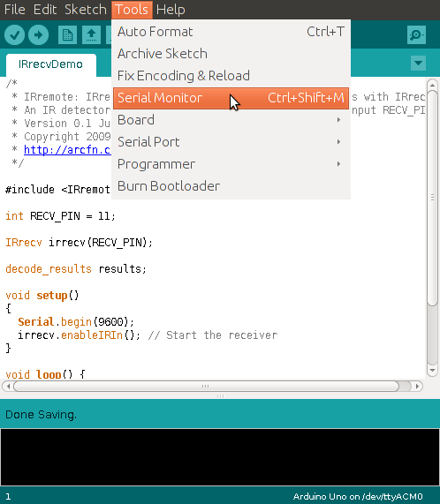The height and width of the screenshot is (504, 440).
Task: Click the 'irrecv.enableIRIn();' line
Action: click(79, 335)
